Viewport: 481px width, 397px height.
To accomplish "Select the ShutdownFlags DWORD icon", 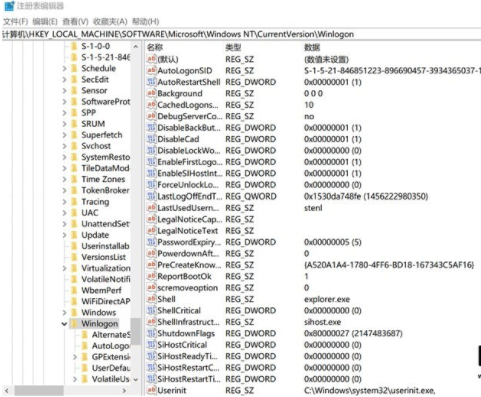I will [x=151, y=333].
